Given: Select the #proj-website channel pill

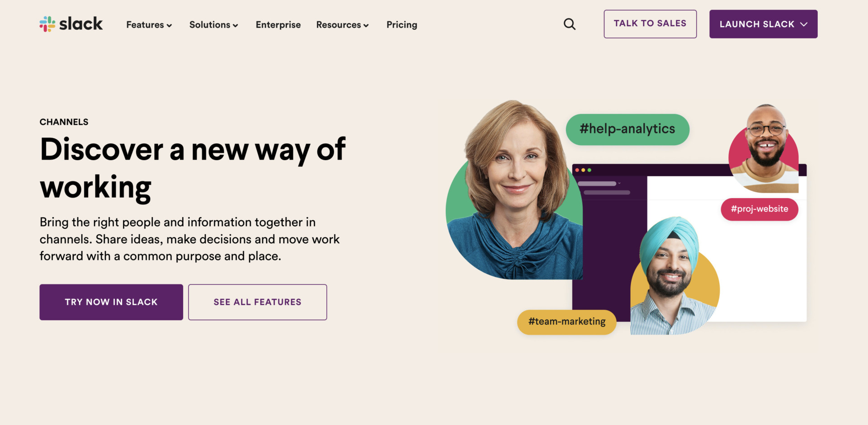Looking at the screenshot, I should [759, 209].
